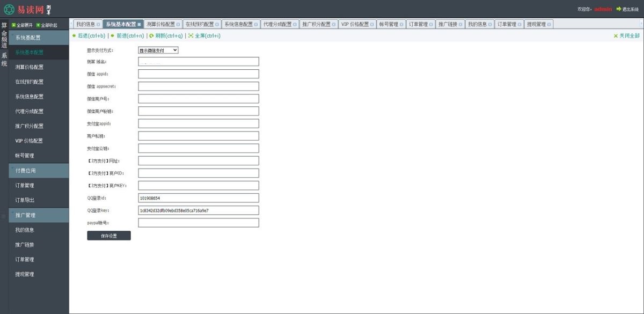Close the VIP 价格配置 tab via its X
The height and width of the screenshot is (314, 644).
[372, 25]
